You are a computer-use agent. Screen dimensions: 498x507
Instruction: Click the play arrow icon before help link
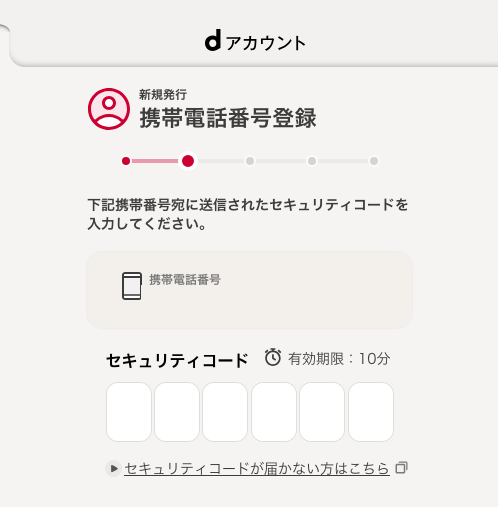click(x=114, y=468)
